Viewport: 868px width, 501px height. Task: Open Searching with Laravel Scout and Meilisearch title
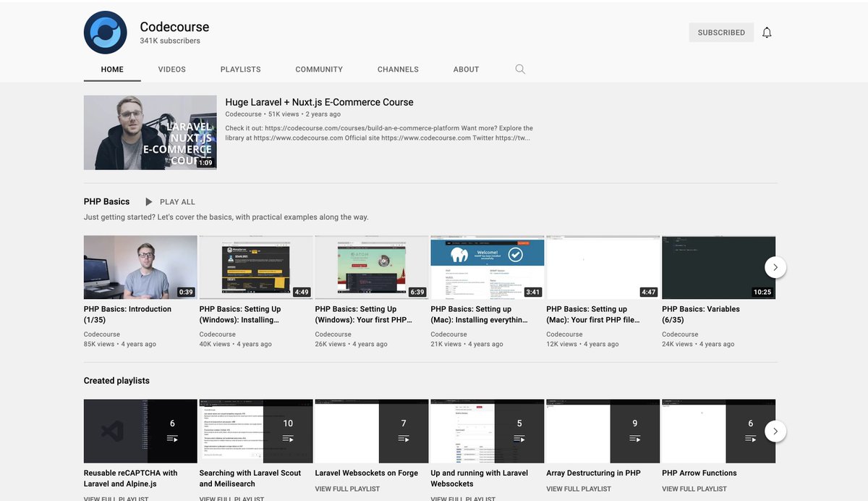[250, 478]
